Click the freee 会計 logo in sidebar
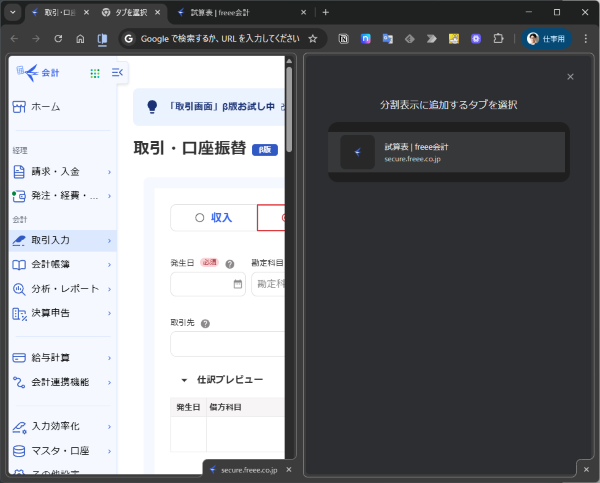 pyautogui.click(x=42, y=72)
